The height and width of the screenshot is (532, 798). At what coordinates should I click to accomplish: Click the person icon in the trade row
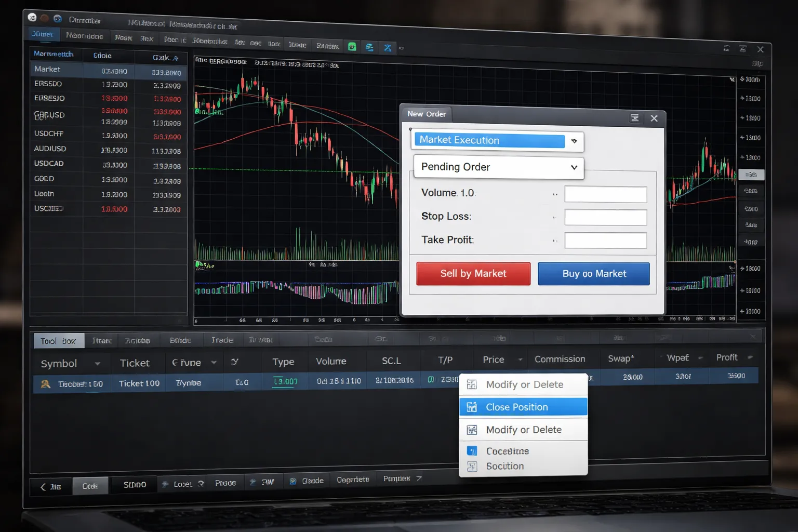(x=46, y=384)
